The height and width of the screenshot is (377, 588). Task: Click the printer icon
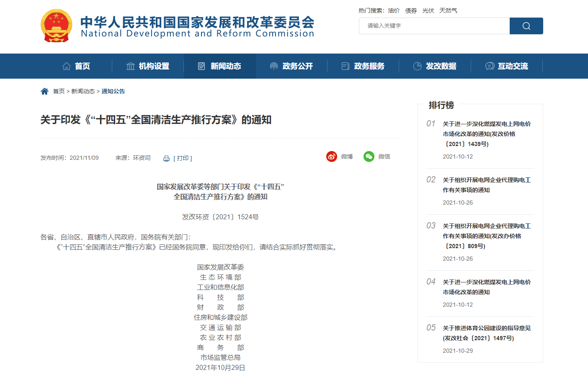(x=166, y=159)
